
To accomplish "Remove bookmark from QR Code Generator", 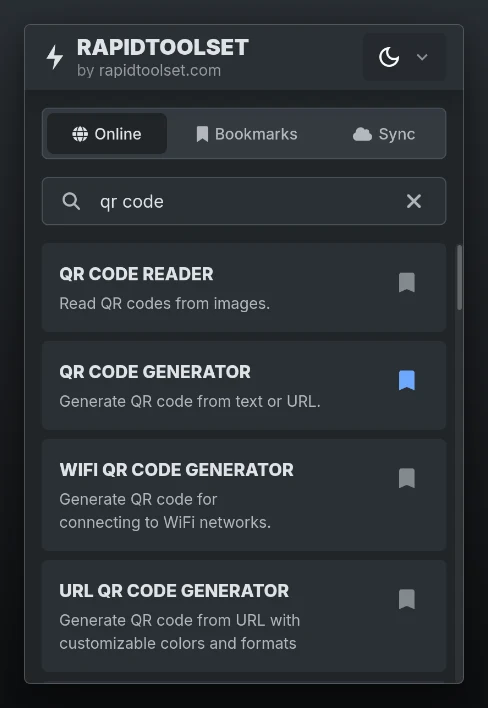I will coord(407,380).
